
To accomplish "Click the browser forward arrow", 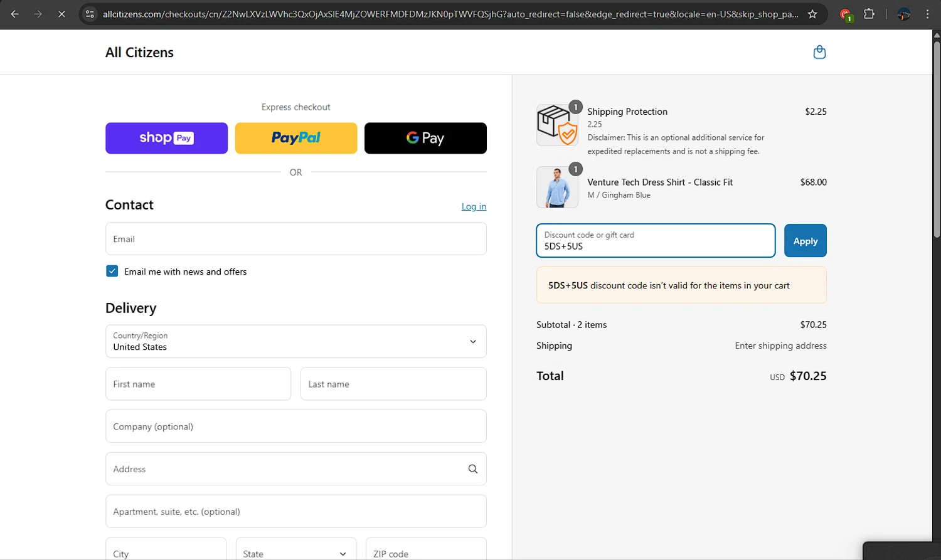I will click(x=38, y=14).
